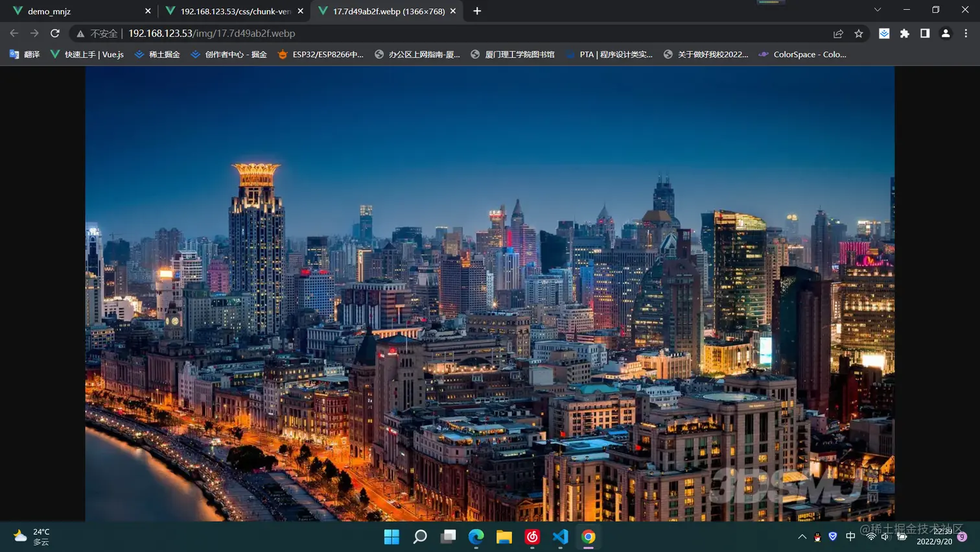Viewport: 980px width, 552px height.
Task: Open the ESP32/ESP8266 bookmark
Action: (x=320, y=54)
